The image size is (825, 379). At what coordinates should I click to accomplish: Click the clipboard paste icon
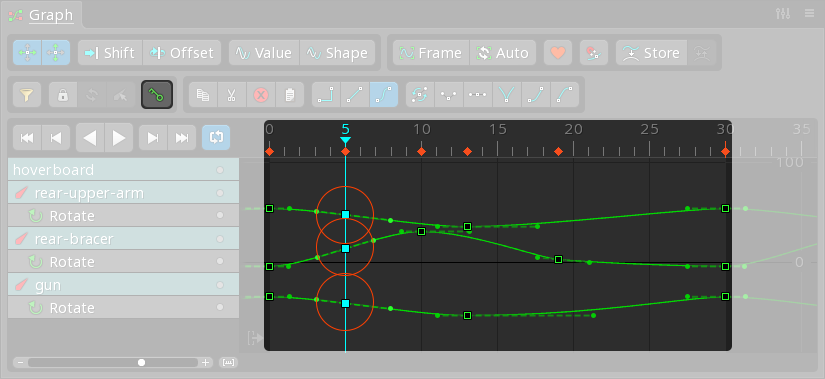[x=289, y=95]
